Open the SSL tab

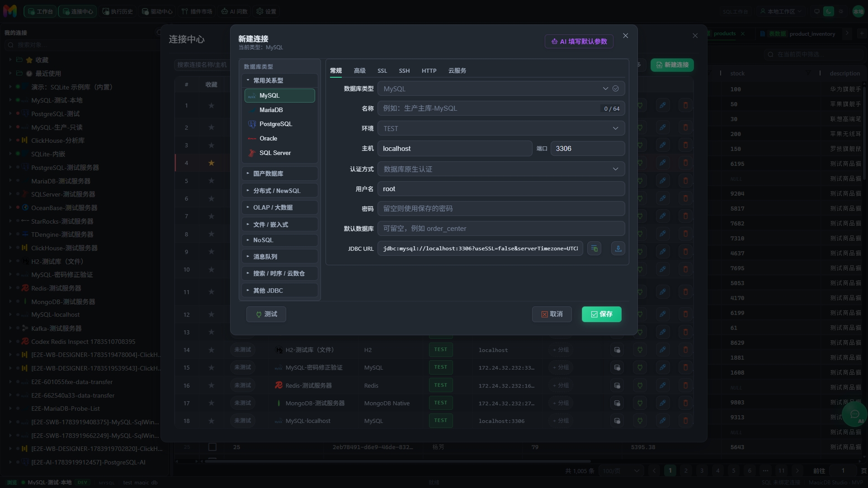(382, 70)
